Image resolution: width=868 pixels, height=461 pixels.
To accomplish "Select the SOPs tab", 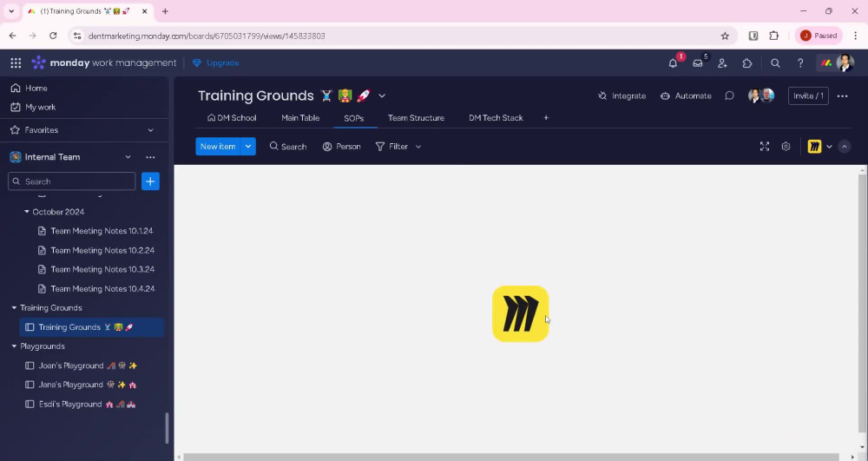I will click(x=354, y=118).
